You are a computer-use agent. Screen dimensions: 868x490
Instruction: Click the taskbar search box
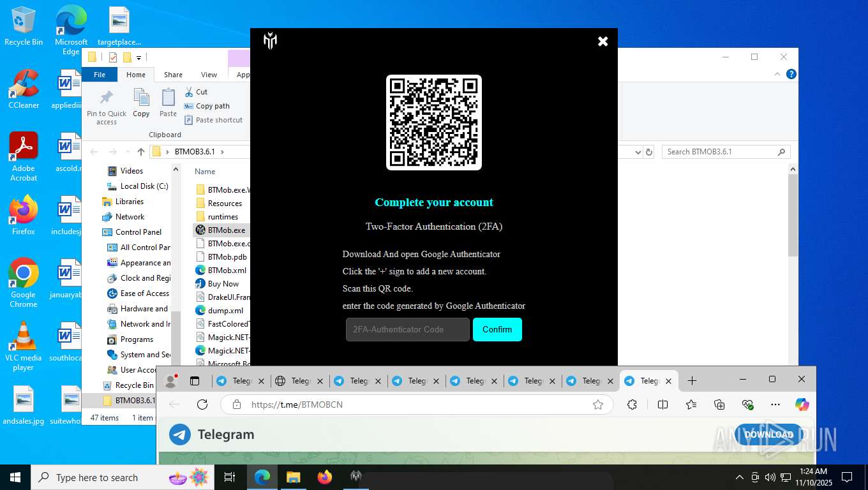coord(123,477)
